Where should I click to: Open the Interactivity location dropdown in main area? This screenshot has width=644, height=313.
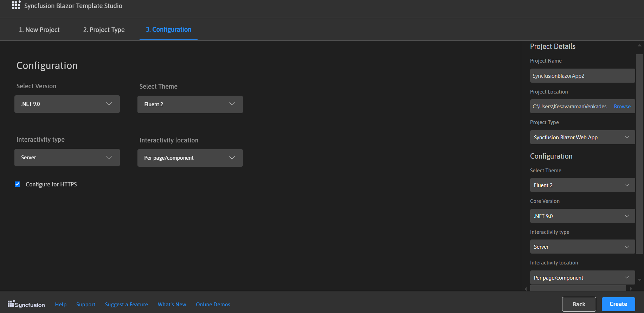(190, 158)
